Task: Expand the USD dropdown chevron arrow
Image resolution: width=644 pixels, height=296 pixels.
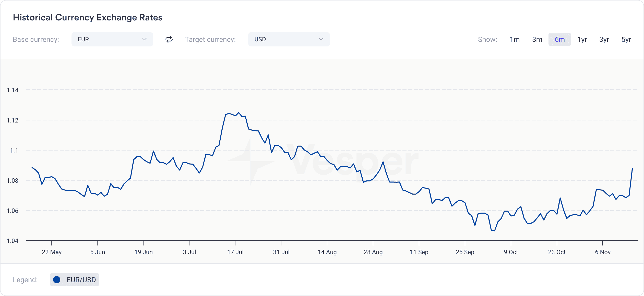Action: (321, 39)
